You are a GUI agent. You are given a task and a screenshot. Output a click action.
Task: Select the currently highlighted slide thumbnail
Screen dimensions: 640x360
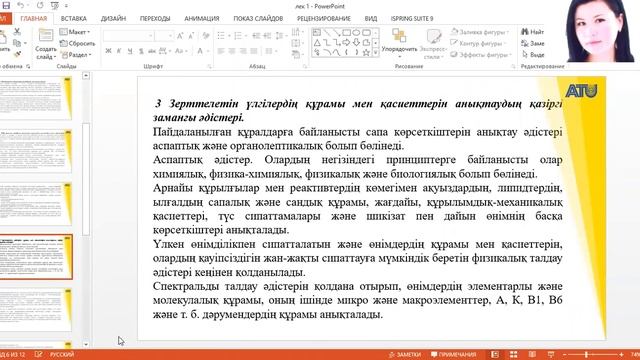[x=36, y=257]
